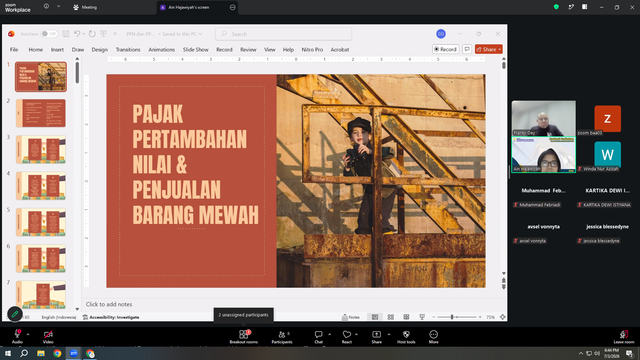The width and height of the screenshot is (640, 360).
Task: Click the Undo icon in PowerPoint
Action: 77,34
